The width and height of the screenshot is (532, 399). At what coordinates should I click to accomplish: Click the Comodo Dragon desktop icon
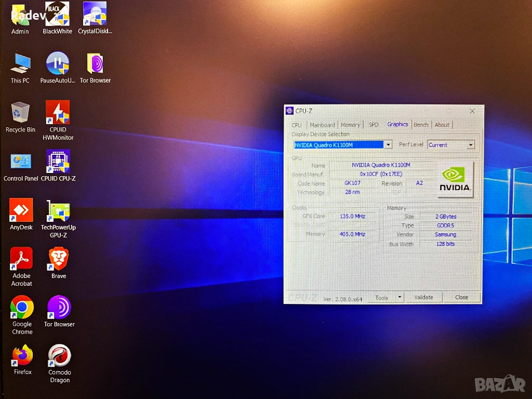click(x=59, y=356)
